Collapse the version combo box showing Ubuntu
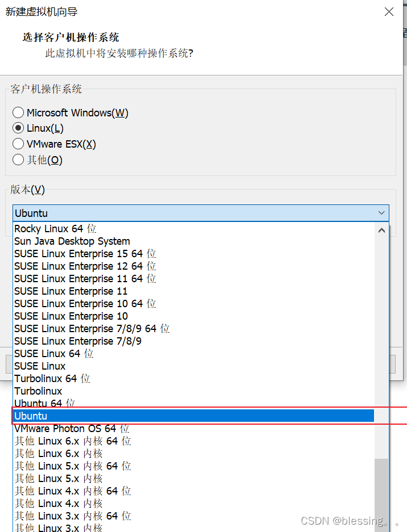 point(201,213)
